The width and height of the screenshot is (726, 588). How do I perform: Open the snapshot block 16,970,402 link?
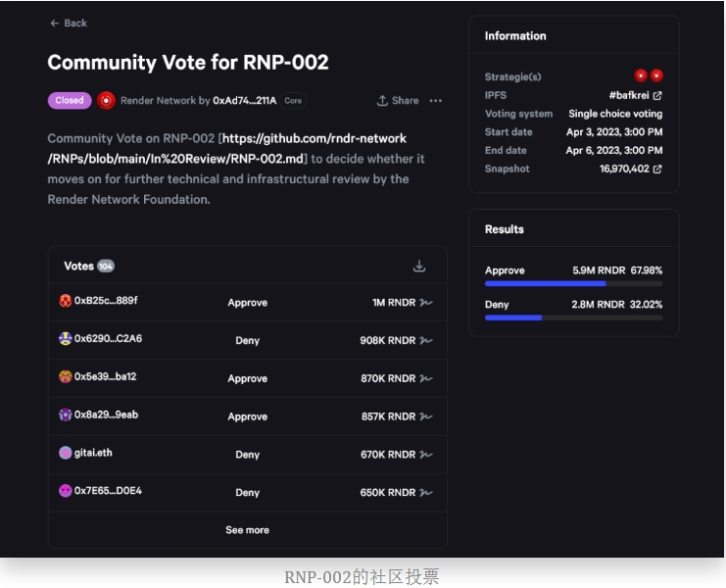631,169
